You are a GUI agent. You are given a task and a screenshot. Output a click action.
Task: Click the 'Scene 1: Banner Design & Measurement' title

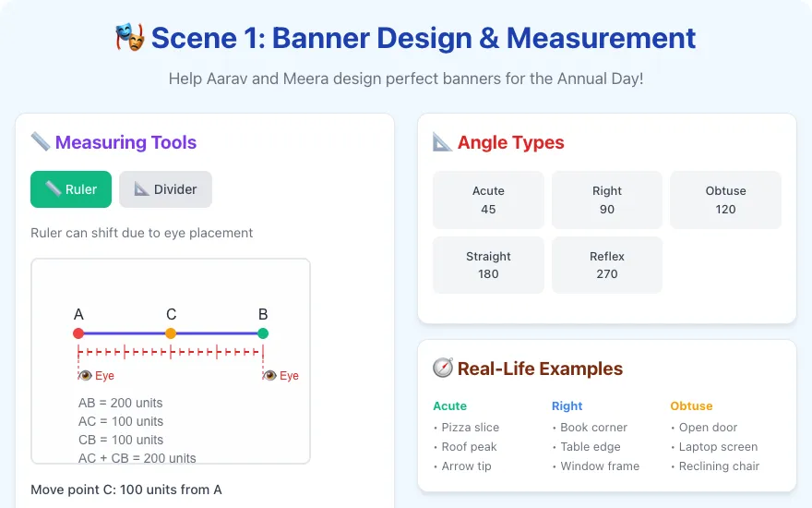click(x=424, y=38)
